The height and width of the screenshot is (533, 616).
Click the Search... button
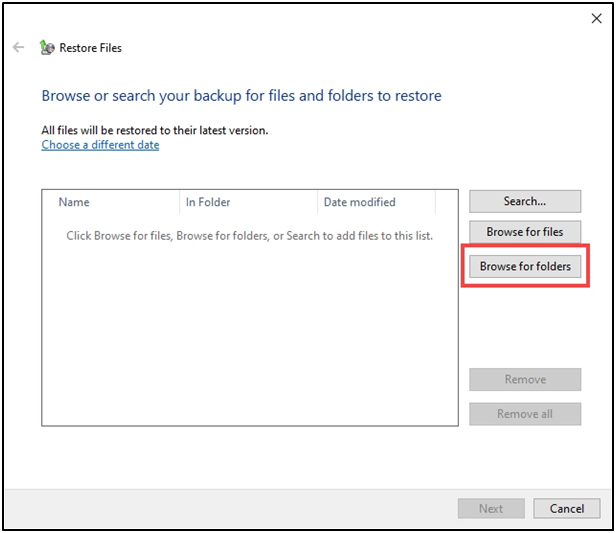pos(525,201)
